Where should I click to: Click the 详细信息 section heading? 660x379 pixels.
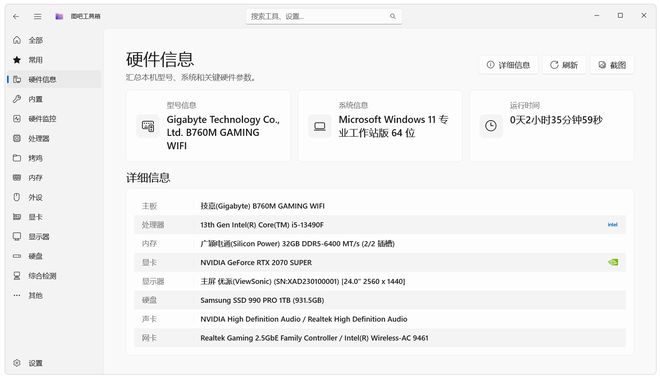(148, 178)
